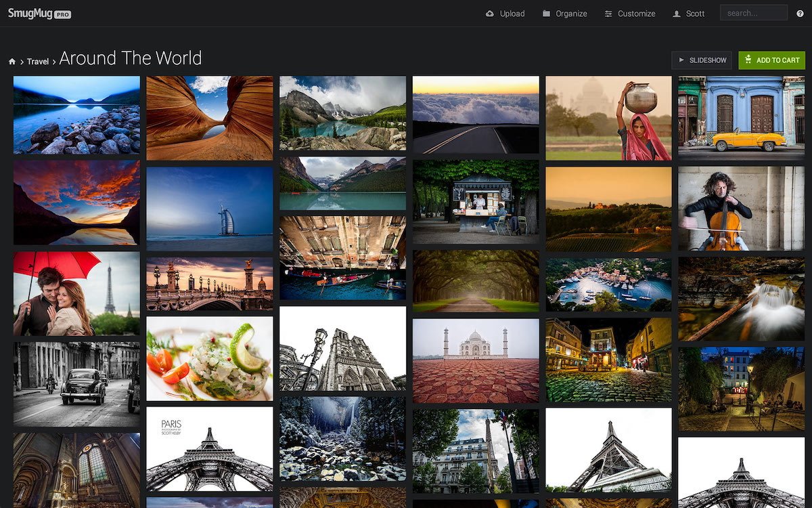Click the Scott user profile icon
Viewport: 812px width, 508px height.
tap(677, 14)
